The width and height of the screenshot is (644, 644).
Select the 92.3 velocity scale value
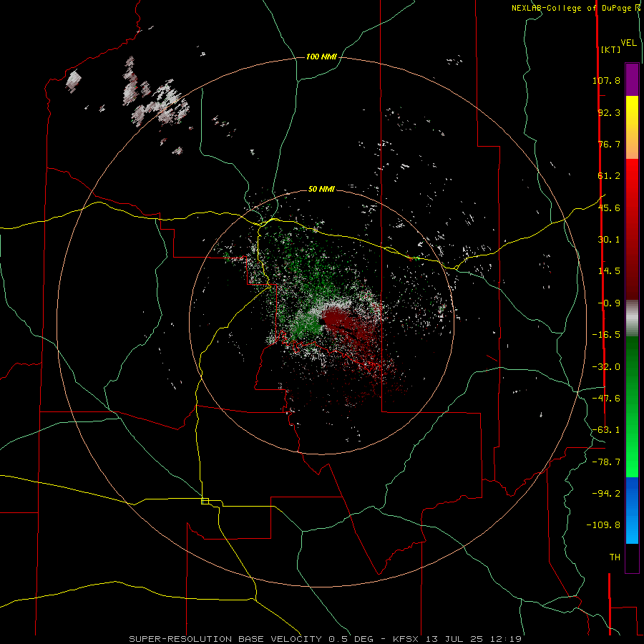coord(609,112)
